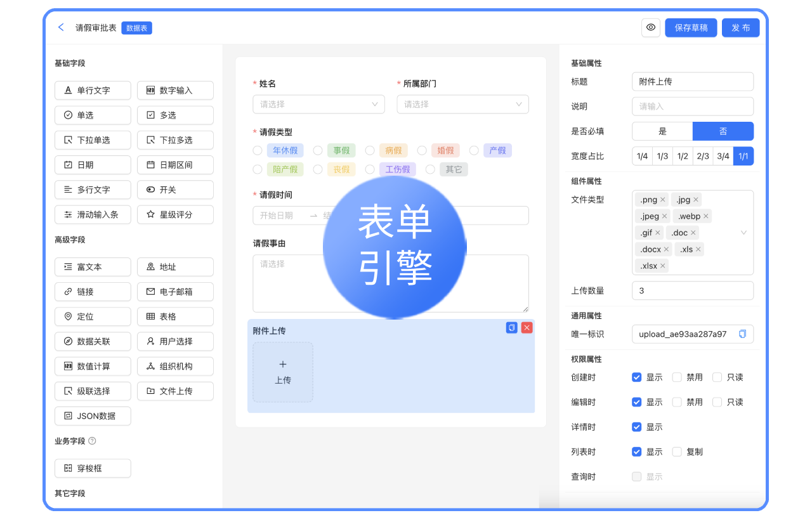Copy the 附件上传 field with the blue icon

[x=511, y=327]
